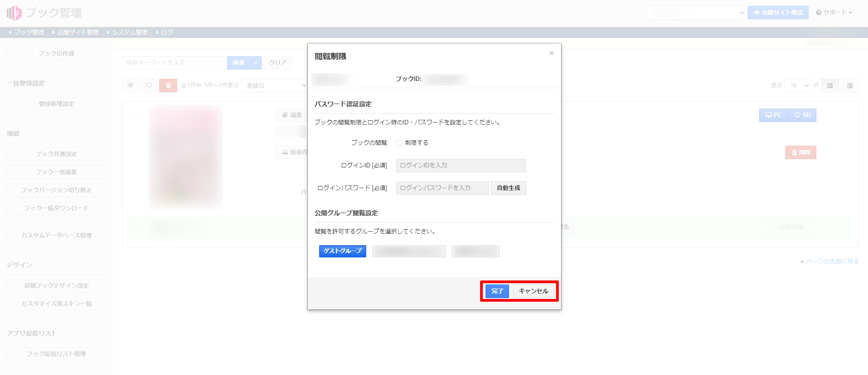Click the クリア button
This screenshot has width=868, height=375.
[278, 63]
